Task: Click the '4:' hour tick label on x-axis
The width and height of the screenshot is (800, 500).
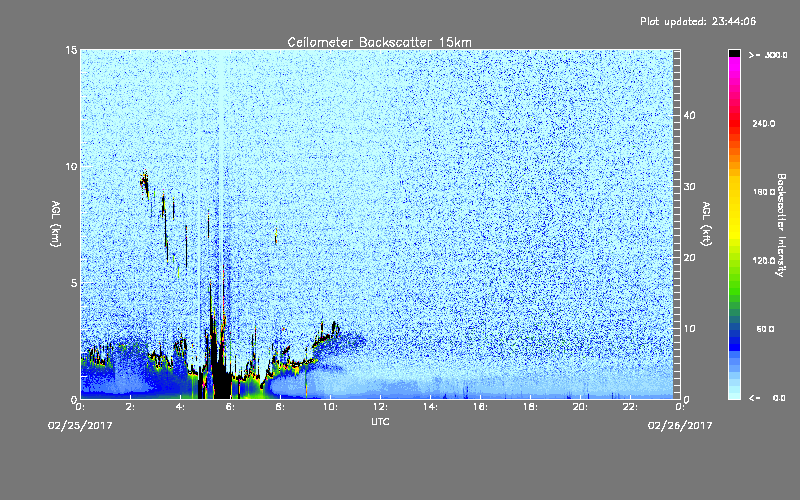Action: pyautogui.click(x=181, y=407)
